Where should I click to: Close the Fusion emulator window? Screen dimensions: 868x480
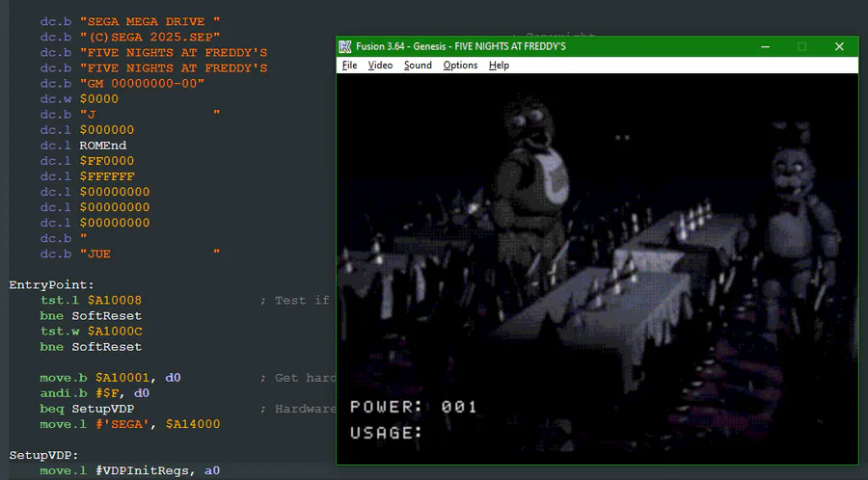click(839, 46)
